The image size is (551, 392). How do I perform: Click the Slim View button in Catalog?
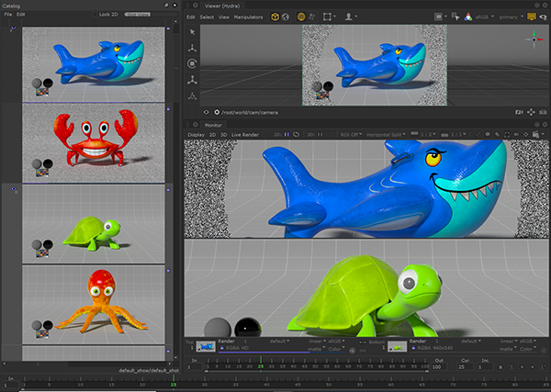[138, 15]
